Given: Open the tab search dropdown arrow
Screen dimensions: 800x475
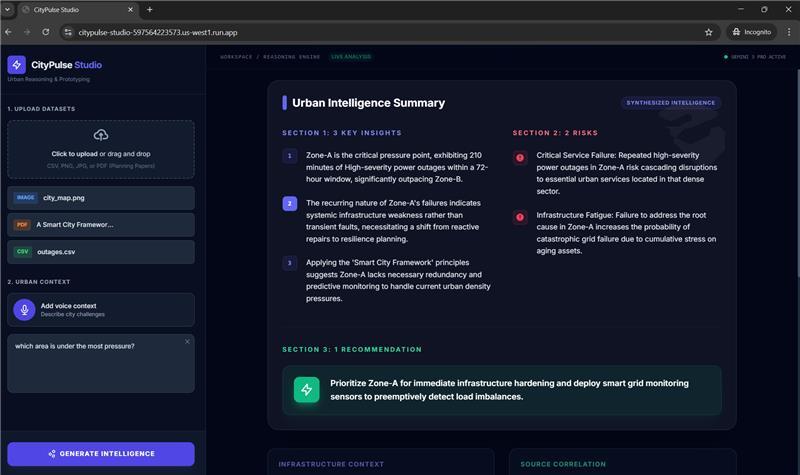Looking at the screenshot, I should [x=7, y=9].
